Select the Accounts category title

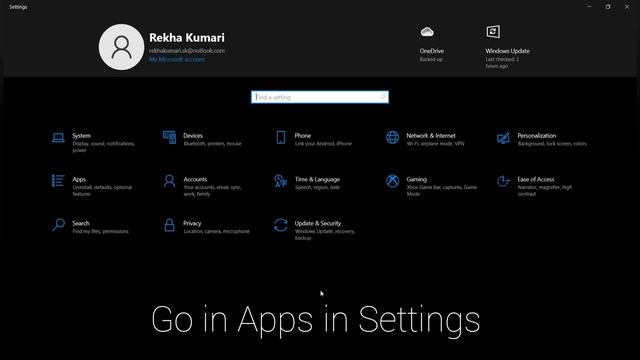click(x=195, y=179)
